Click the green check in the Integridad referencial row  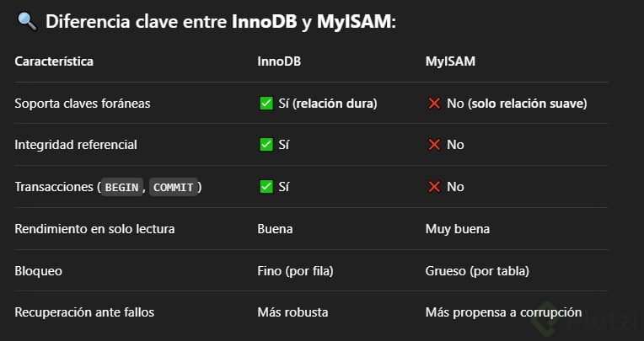pyautogui.click(x=266, y=145)
